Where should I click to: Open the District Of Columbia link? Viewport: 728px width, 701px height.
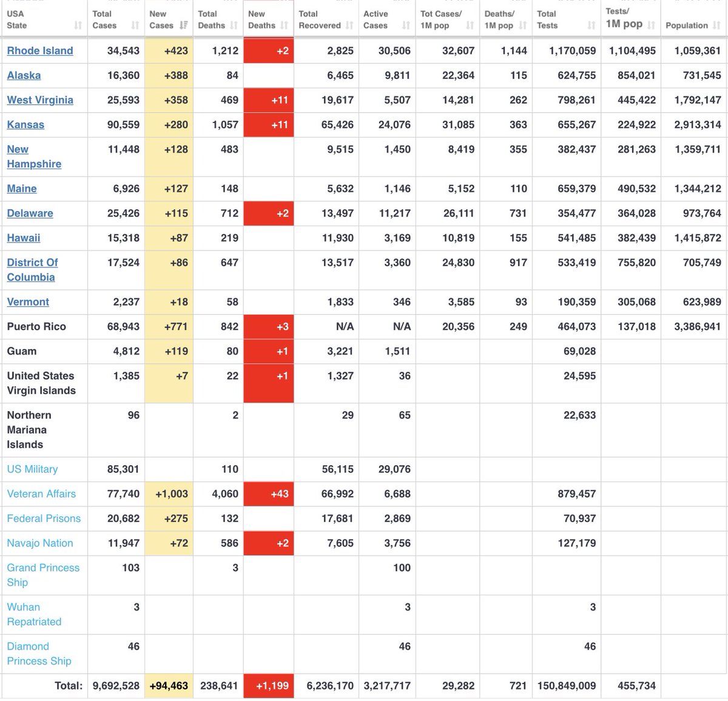coord(32,270)
